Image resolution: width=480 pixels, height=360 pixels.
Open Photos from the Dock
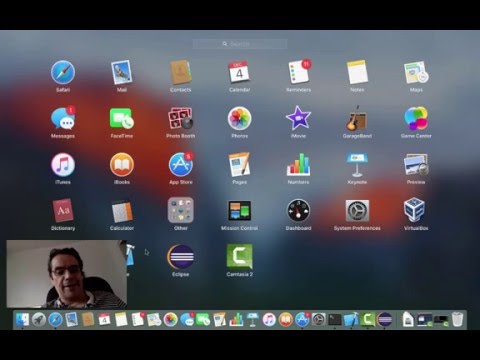point(170,320)
